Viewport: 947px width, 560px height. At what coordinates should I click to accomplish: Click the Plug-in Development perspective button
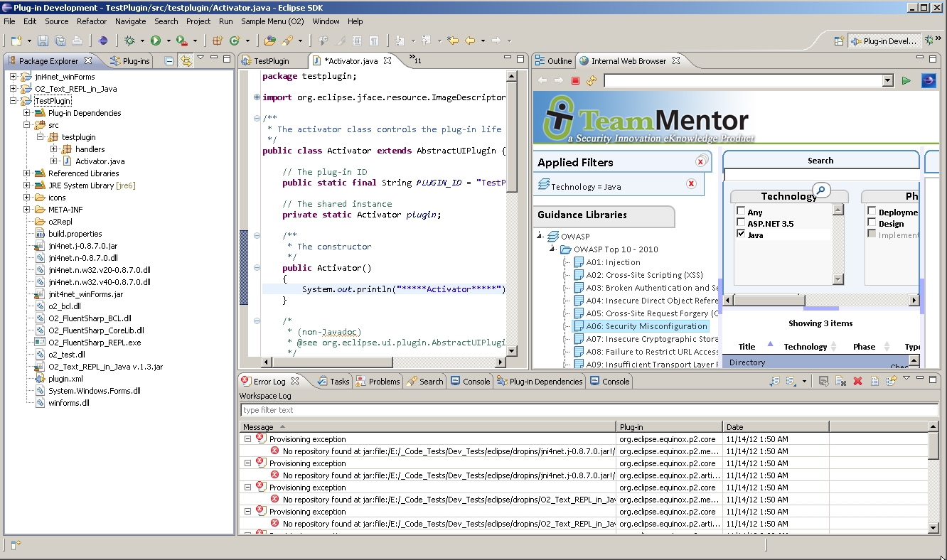[884, 41]
